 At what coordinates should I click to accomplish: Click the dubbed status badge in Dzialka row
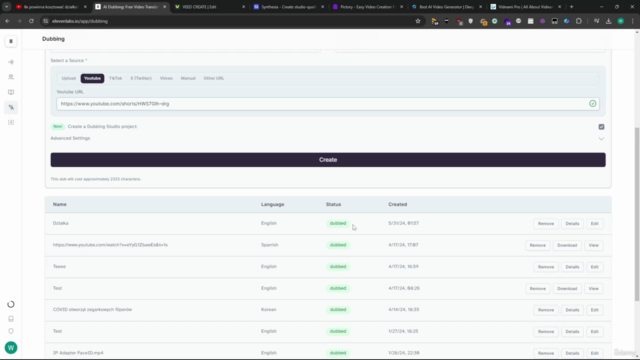[338, 224]
